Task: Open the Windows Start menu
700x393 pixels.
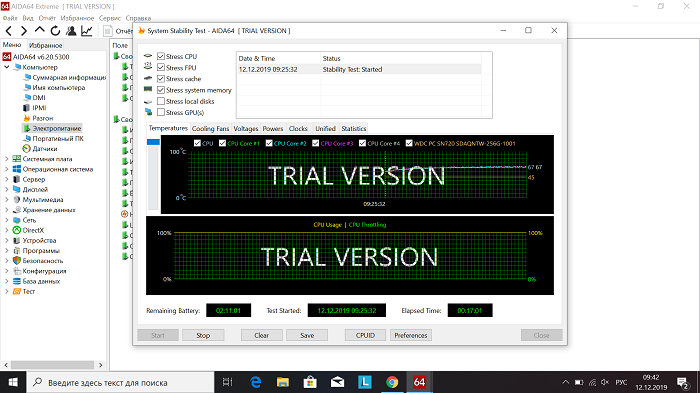Action: (x=13, y=382)
